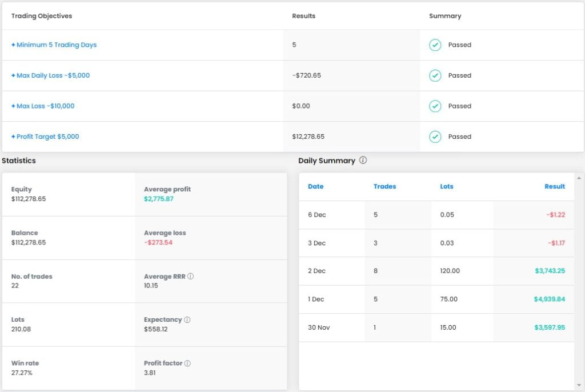Click the Daily Summary info icon

tap(363, 161)
